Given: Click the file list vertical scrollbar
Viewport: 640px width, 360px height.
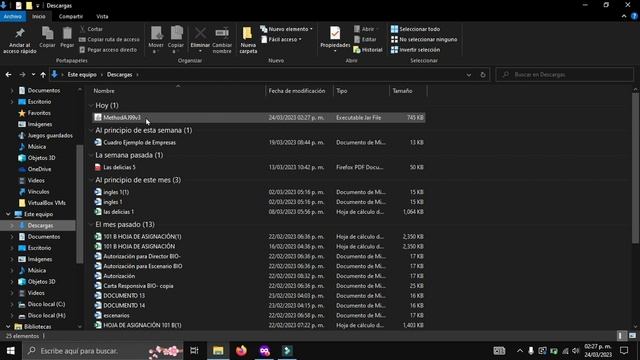Looking at the screenshot, I should tap(635, 168).
